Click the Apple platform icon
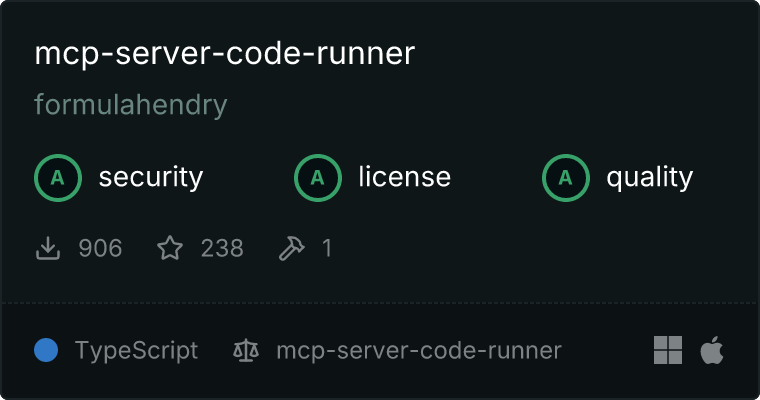 (712, 350)
